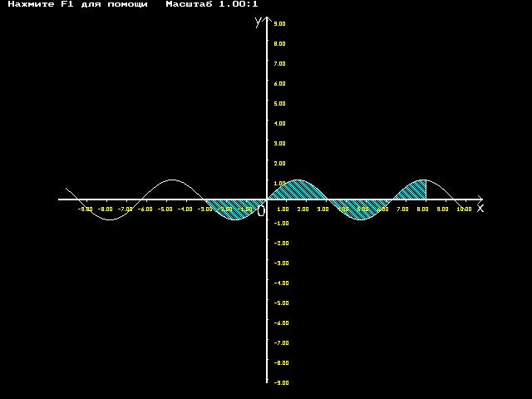Click the -4.00 label on the y-axis
Viewport: 532px width, 399px height.
coord(281,283)
